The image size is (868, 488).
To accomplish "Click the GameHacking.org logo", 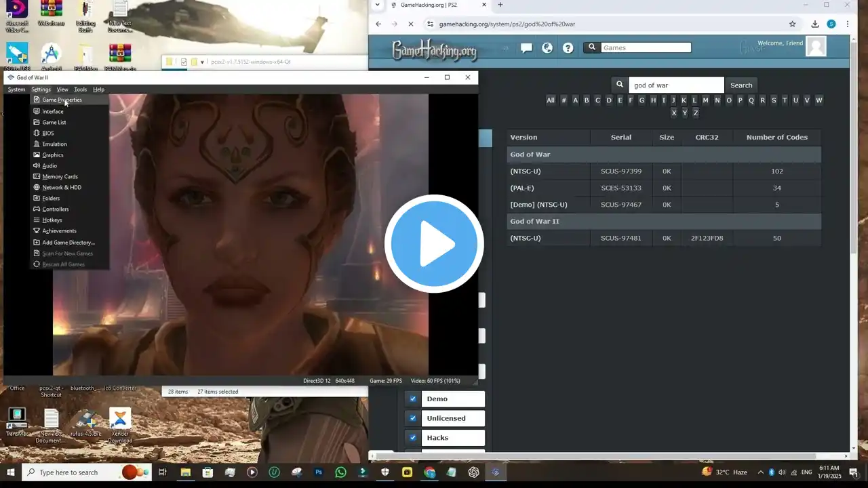I will (434, 50).
